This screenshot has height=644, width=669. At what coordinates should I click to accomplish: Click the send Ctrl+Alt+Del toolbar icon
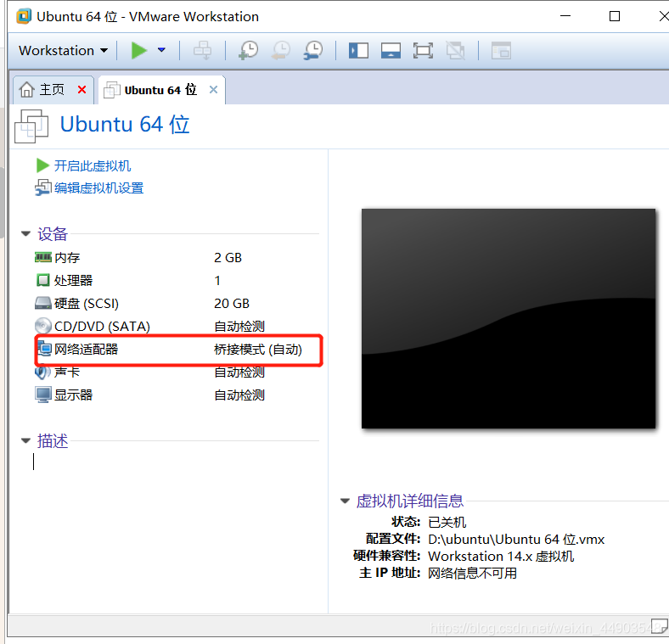pos(202,50)
